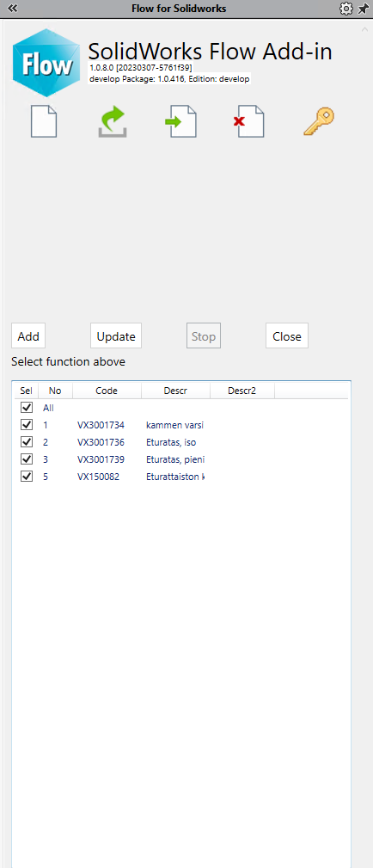Screen dimensions: 373x868
Task: Click the blue Flow hexagon logo
Action: (47, 64)
